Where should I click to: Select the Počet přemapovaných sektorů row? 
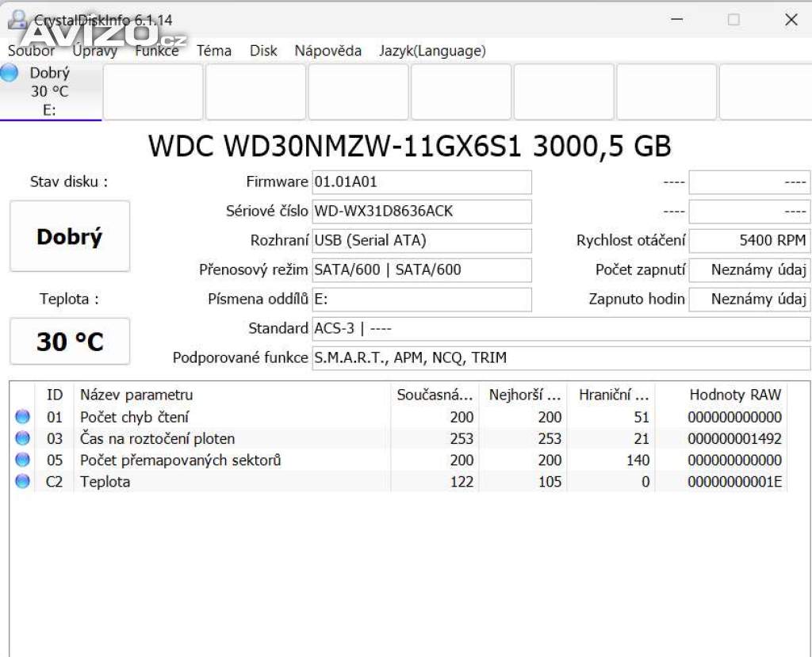[x=399, y=460]
